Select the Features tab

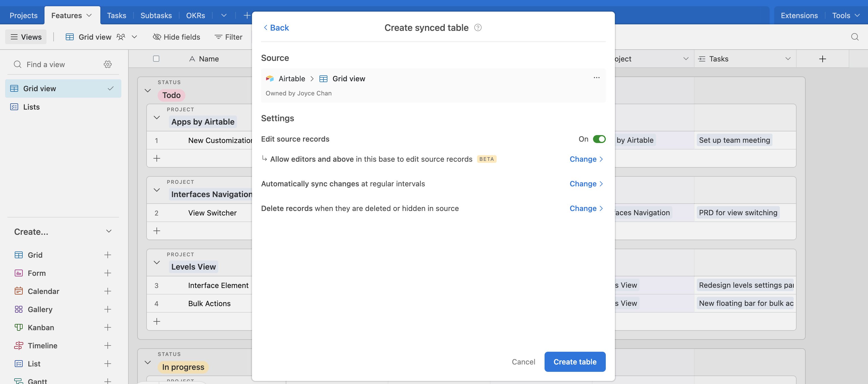[66, 15]
